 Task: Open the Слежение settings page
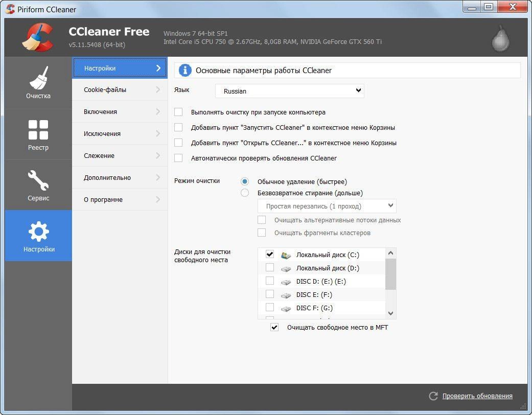coord(120,155)
